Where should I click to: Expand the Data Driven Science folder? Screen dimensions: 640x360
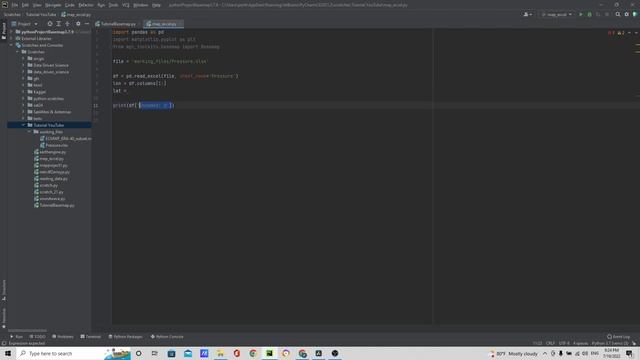[x=24, y=65]
